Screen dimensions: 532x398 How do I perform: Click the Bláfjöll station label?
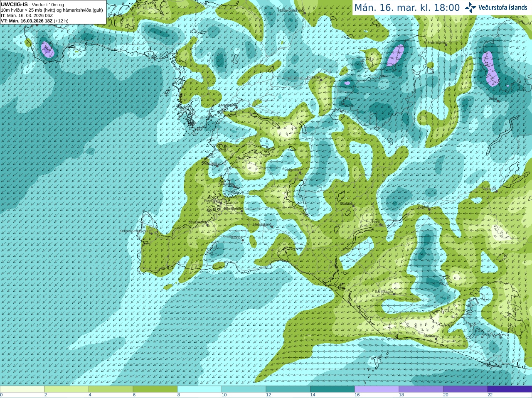pyautogui.click(x=236, y=237)
